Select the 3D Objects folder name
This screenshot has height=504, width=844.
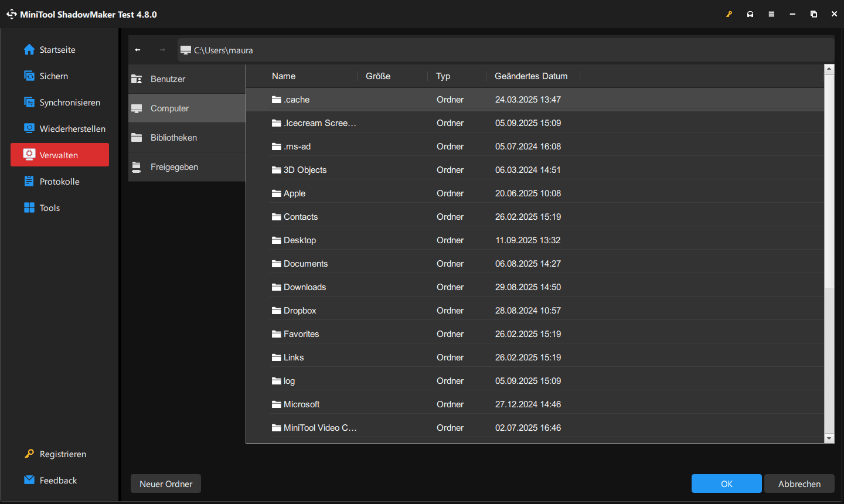click(x=305, y=170)
